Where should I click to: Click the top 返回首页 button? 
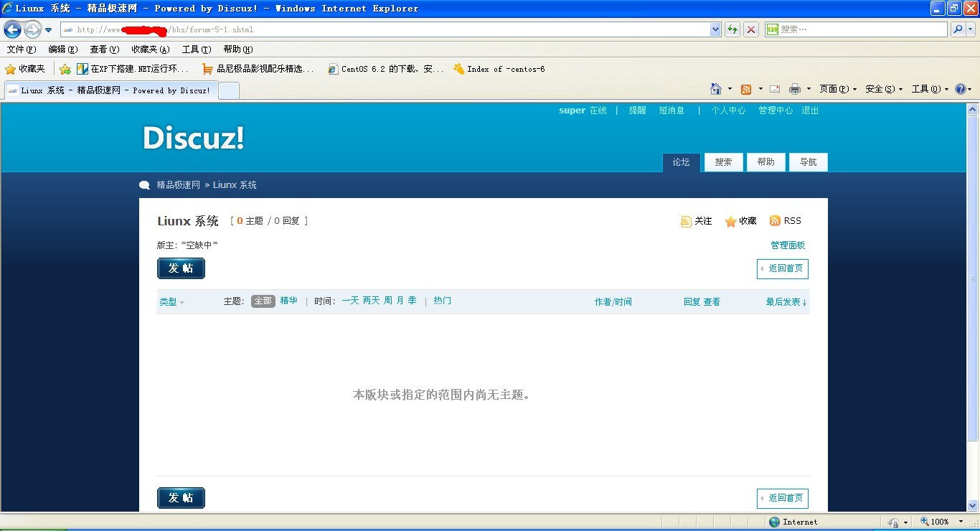coord(783,269)
